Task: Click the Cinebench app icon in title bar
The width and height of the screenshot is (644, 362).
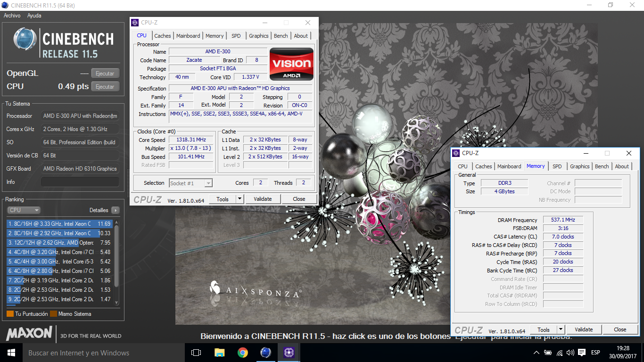Action: (x=5, y=5)
